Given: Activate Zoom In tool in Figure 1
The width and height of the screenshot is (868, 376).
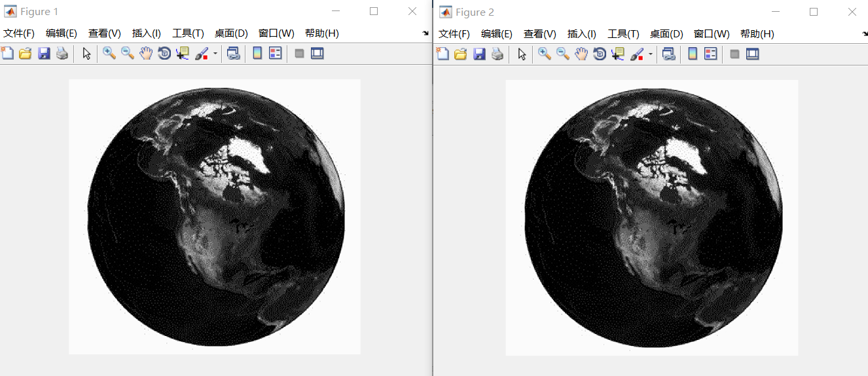Looking at the screenshot, I should click(109, 54).
